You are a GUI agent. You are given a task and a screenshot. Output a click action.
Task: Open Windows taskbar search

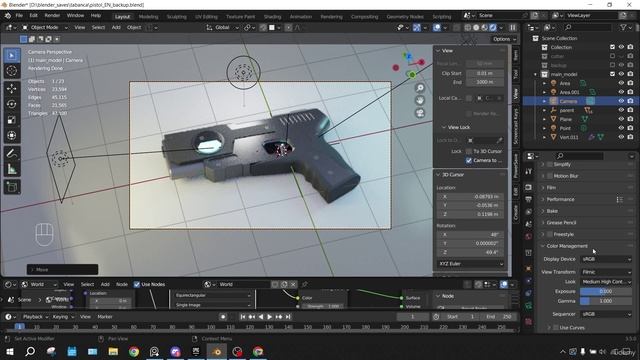pos(30,351)
